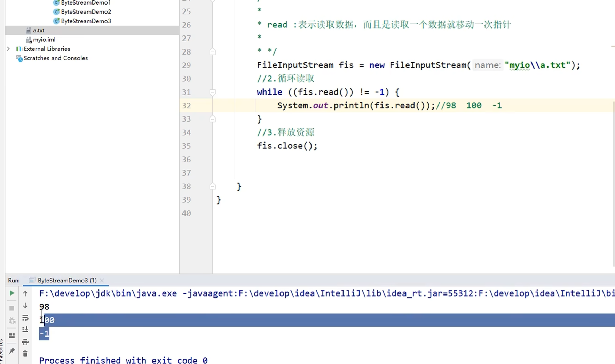
Task: Click fold end marker at line 33
Action: 212,119
